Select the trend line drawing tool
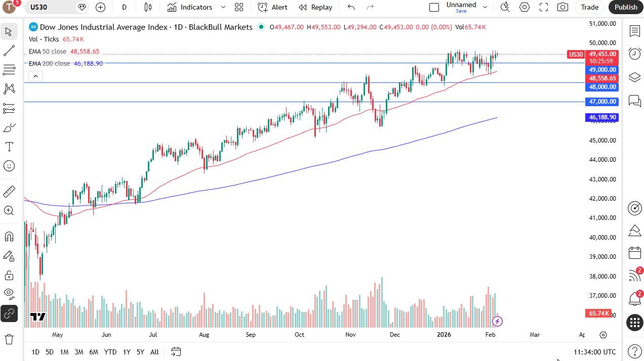The image size is (644, 361). coord(9,51)
